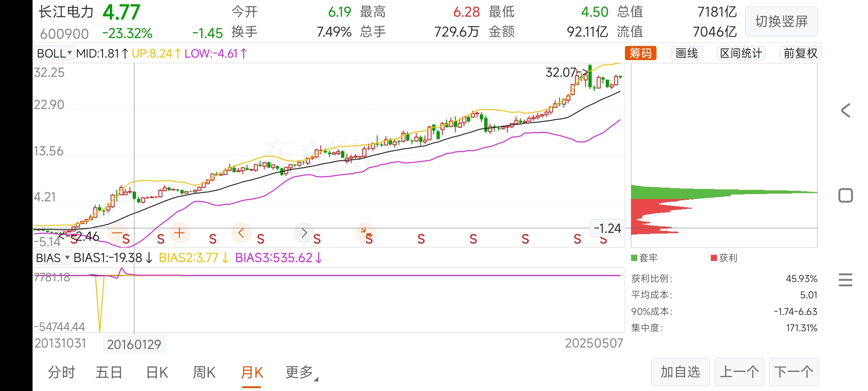This screenshot has height=391, width=868.
Task: Tap 加自选 to add to watchlist
Action: pyautogui.click(x=680, y=372)
